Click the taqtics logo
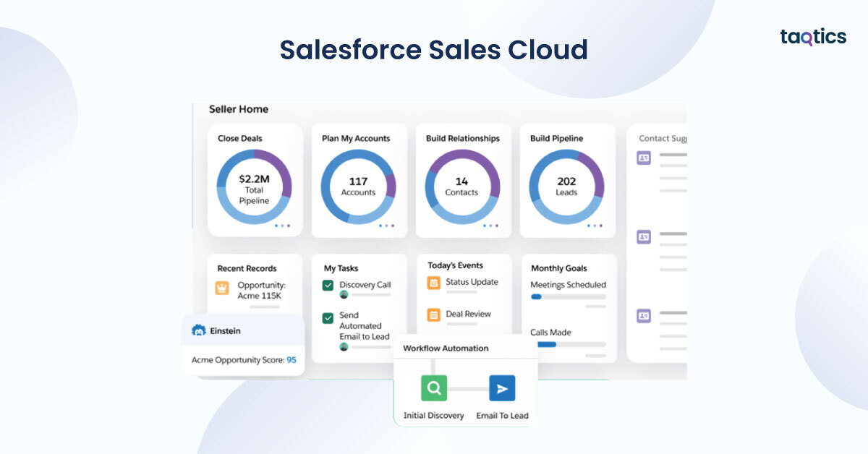This screenshot has height=454, width=868. coord(813,37)
